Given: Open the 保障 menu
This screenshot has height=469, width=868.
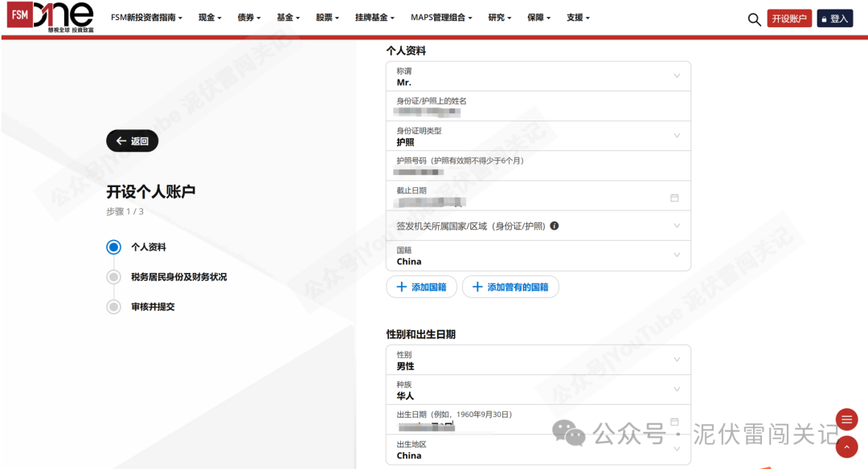Looking at the screenshot, I should (538, 18).
